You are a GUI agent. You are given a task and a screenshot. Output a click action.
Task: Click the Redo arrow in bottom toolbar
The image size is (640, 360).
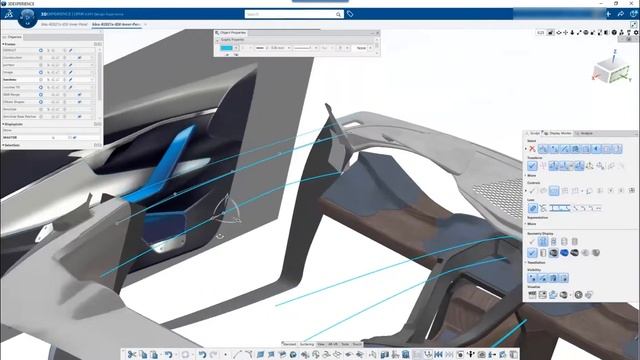(213, 355)
